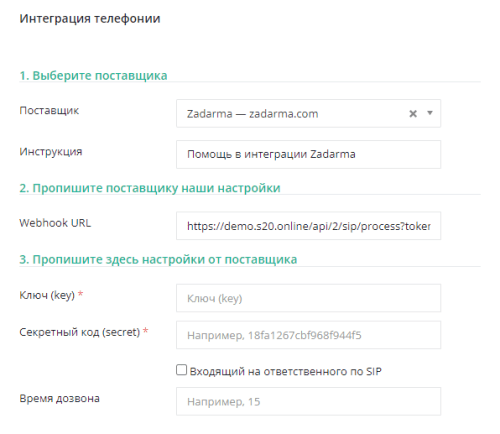
Task: Expand the supplier list using the dropdown arrow
Action: pyautogui.click(x=430, y=113)
